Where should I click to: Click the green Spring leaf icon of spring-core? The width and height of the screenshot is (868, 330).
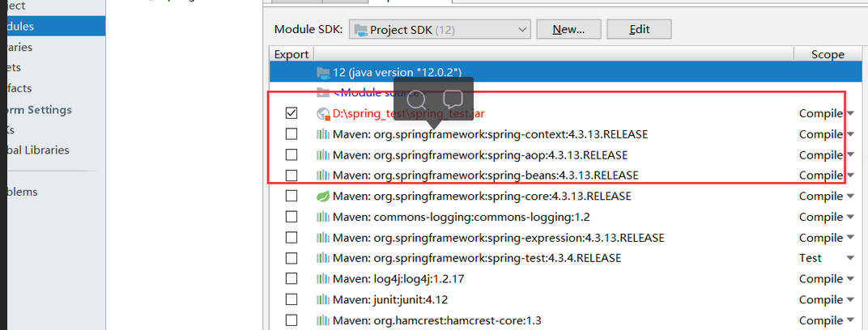pyautogui.click(x=323, y=197)
